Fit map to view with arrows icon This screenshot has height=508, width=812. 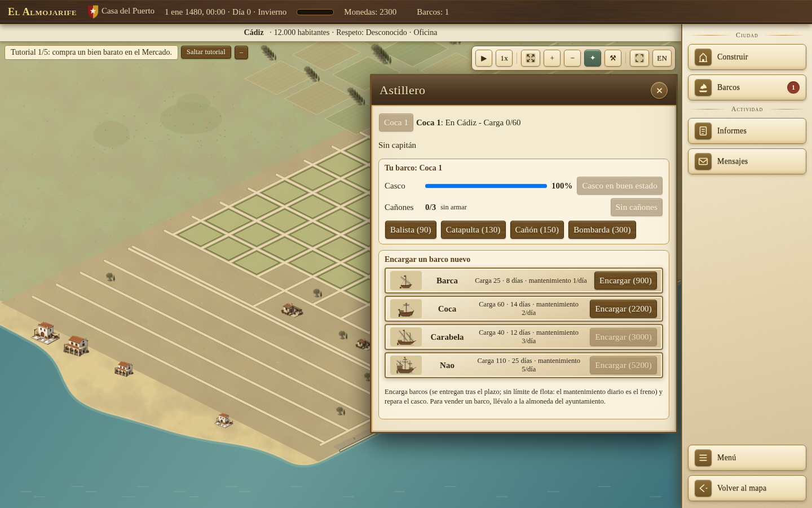coord(531,58)
